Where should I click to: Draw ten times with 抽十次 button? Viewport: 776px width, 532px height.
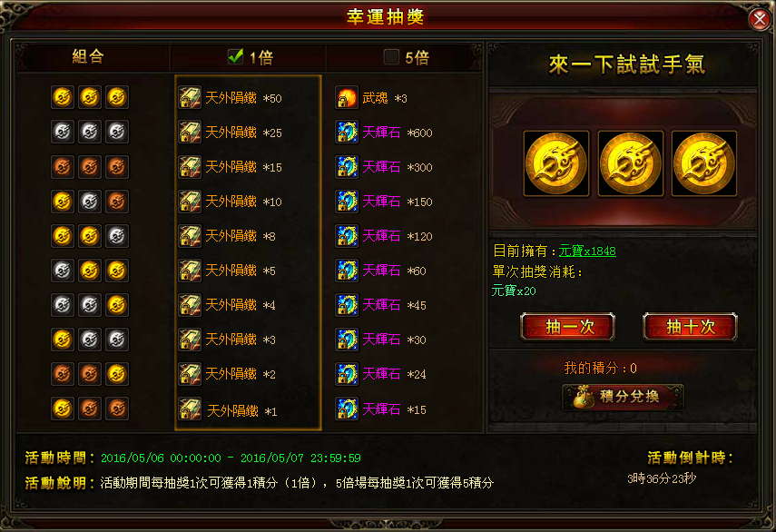pyautogui.click(x=690, y=327)
